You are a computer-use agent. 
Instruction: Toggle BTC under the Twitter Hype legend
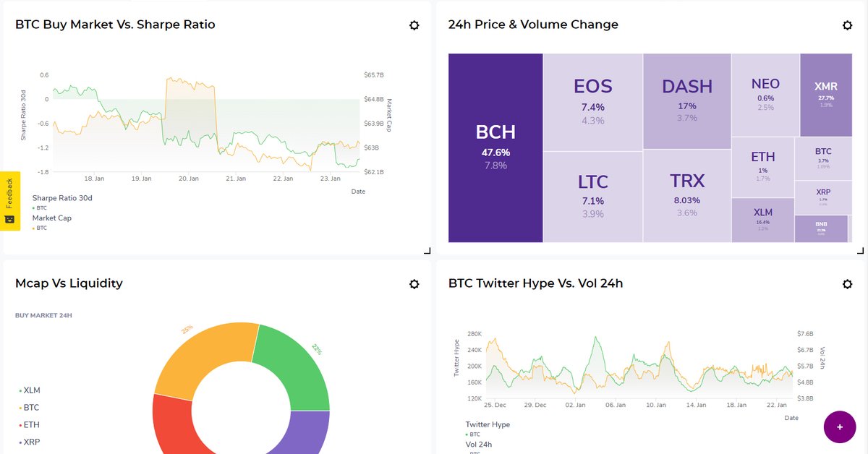pyautogui.click(x=475, y=434)
